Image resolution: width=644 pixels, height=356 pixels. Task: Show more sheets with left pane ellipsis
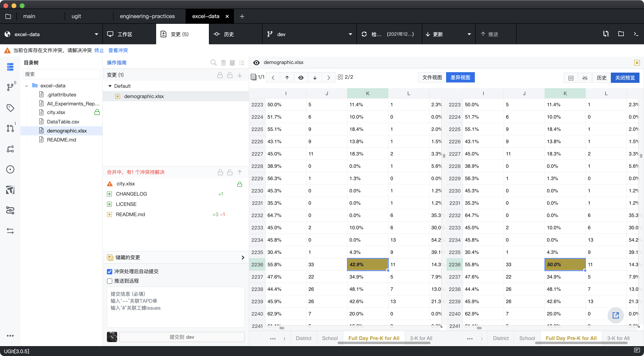273,339
